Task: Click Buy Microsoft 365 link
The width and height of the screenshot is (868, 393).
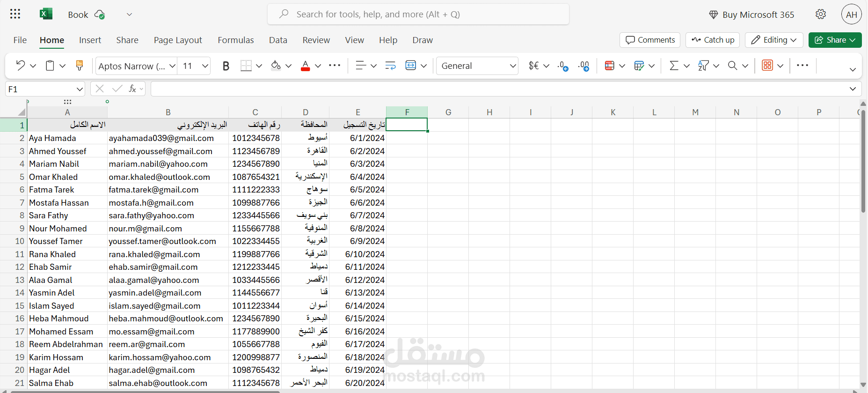Action: click(x=751, y=15)
